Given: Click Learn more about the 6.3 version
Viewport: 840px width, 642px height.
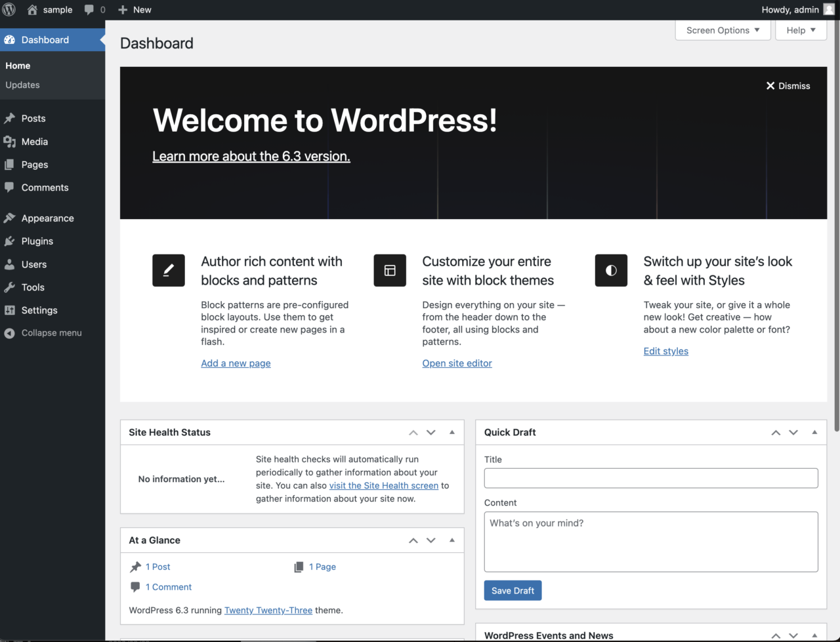Looking at the screenshot, I should click(251, 156).
